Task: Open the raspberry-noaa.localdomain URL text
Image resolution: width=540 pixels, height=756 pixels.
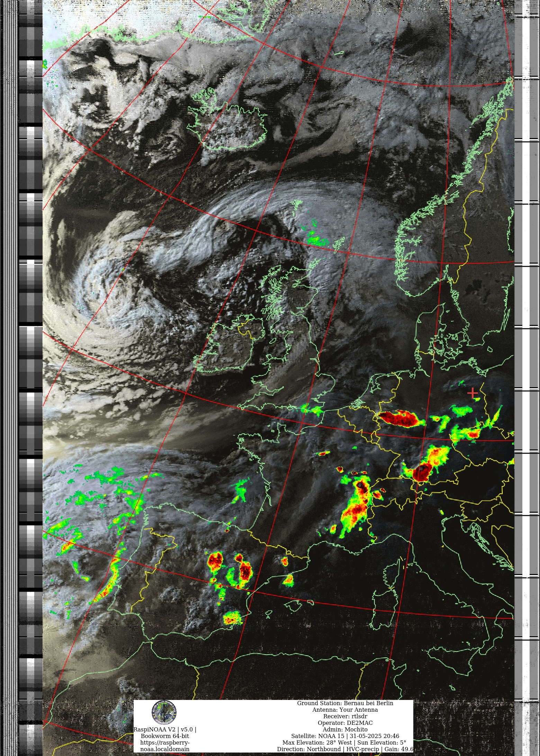Action: point(165,746)
